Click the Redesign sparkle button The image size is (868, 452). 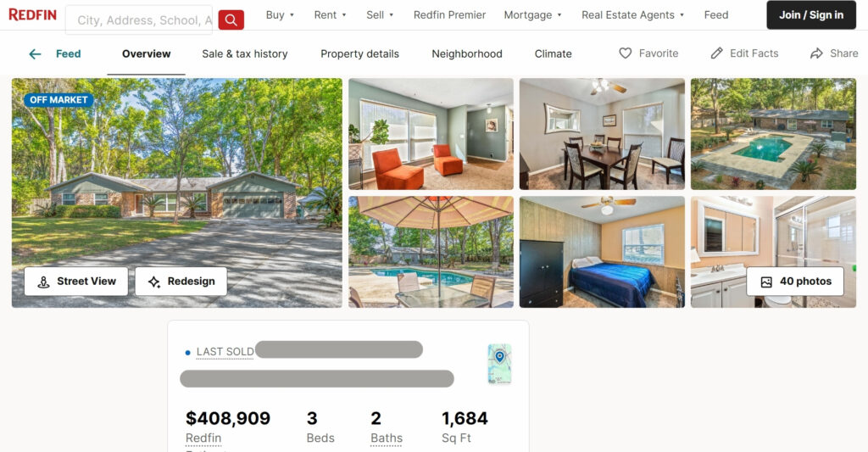181,282
